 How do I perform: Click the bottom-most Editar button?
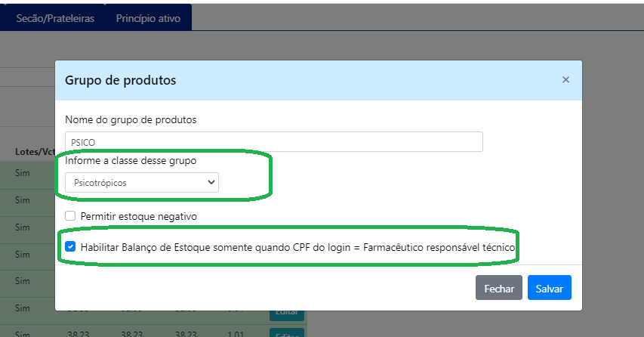[287, 333]
